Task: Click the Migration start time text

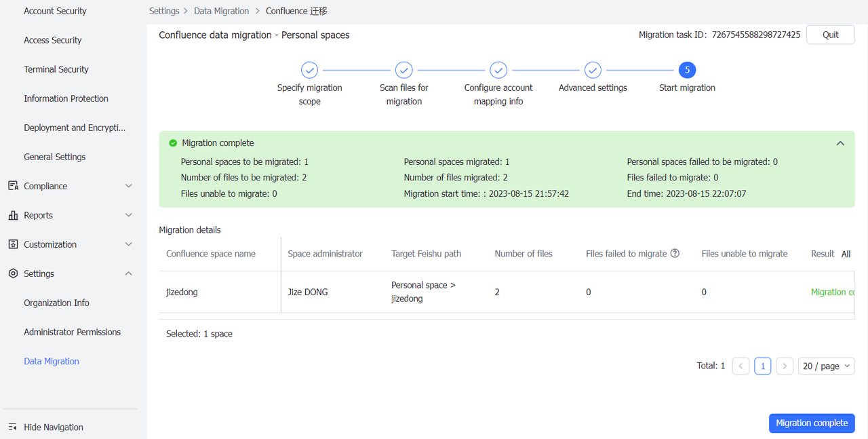Action: [486, 193]
